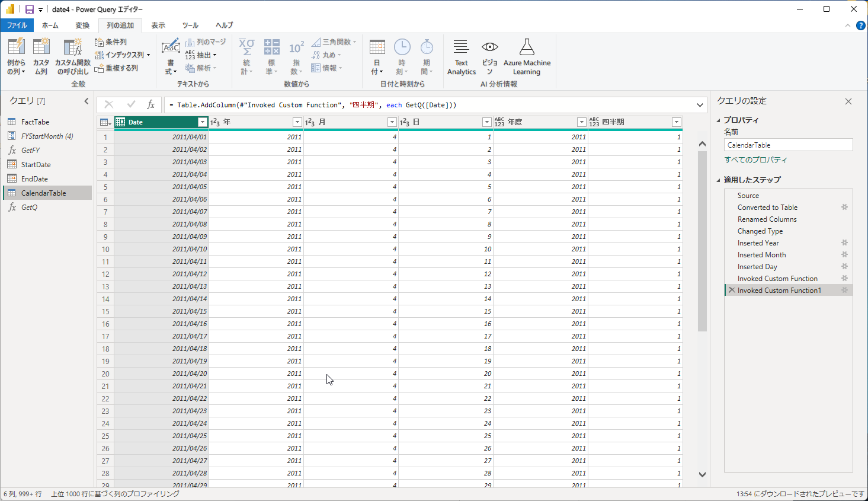This screenshot has height=501, width=868.
Task: Delete the Invoked Custom Function1 step
Action: click(x=732, y=291)
